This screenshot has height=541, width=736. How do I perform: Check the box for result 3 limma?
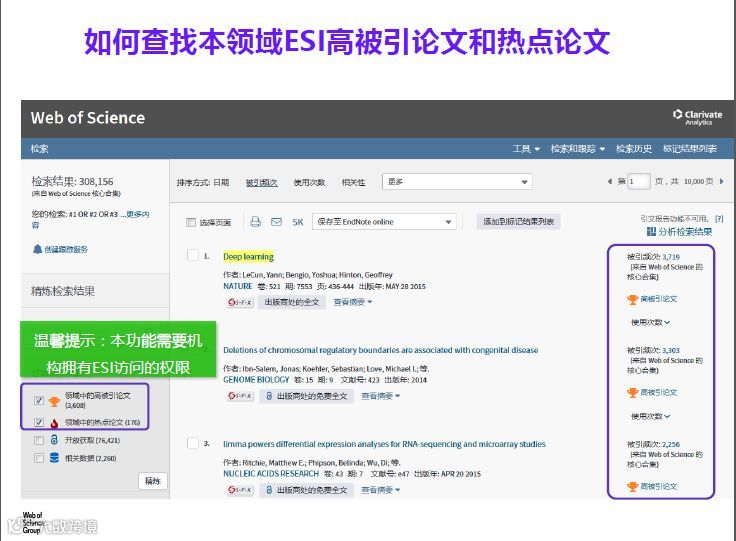tap(192, 443)
